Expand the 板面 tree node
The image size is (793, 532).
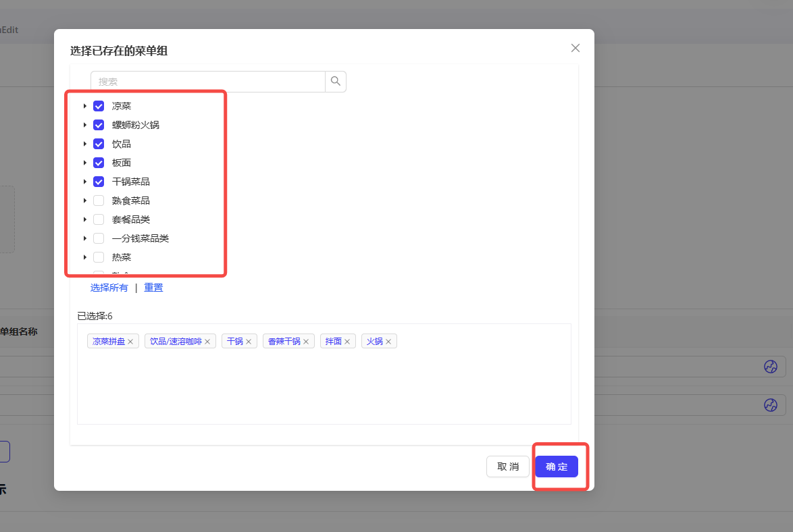[85, 163]
